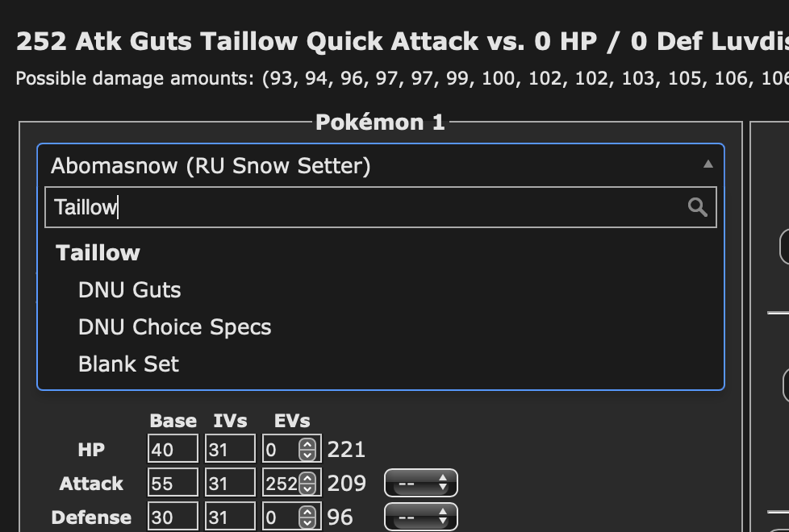Click the Taillow group heading
789x532 pixels.
click(98, 253)
